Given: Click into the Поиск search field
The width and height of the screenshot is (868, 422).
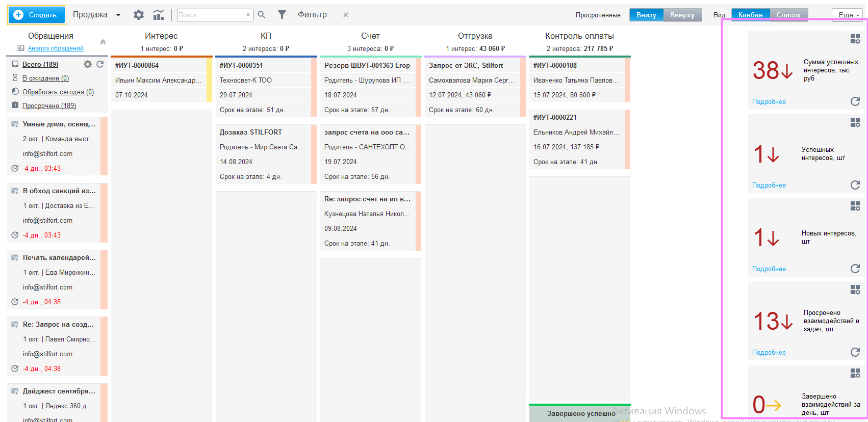Looking at the screenshot, I should point(210,15).
